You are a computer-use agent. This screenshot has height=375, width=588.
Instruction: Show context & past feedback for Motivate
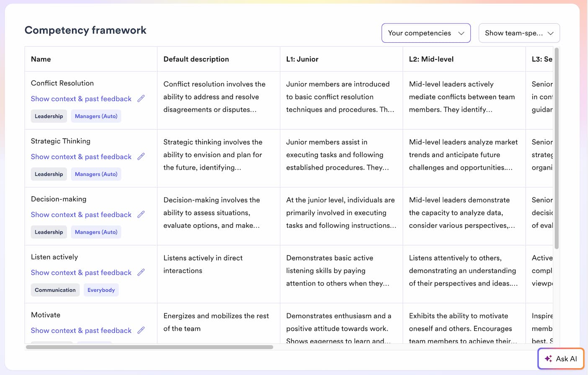coord(81,330)
